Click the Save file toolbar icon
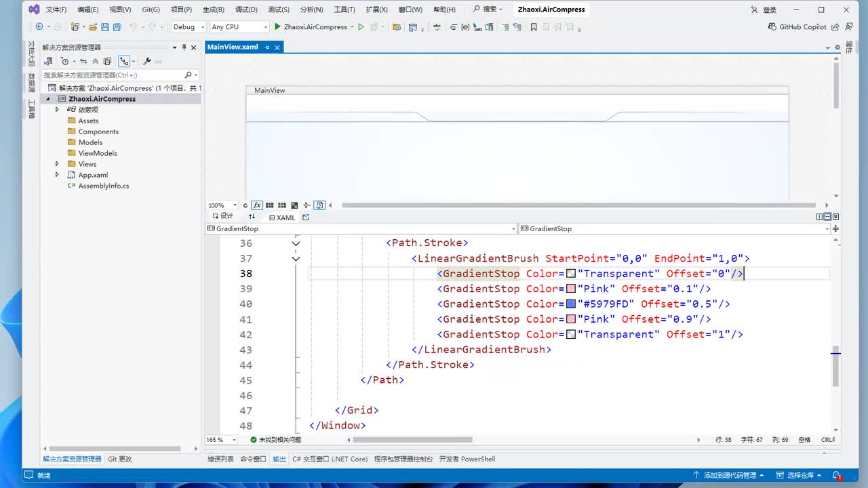868x488 pixels. point(105,27)
